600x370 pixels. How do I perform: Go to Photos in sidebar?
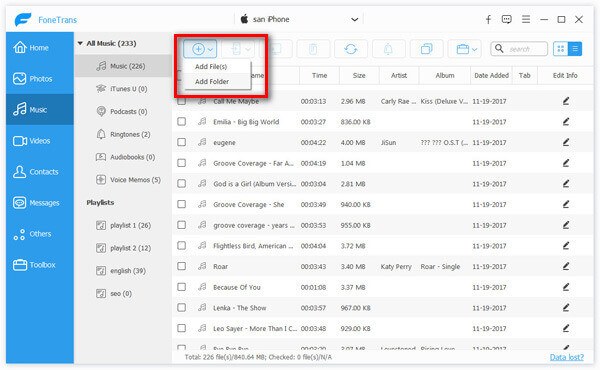(40, 78)
